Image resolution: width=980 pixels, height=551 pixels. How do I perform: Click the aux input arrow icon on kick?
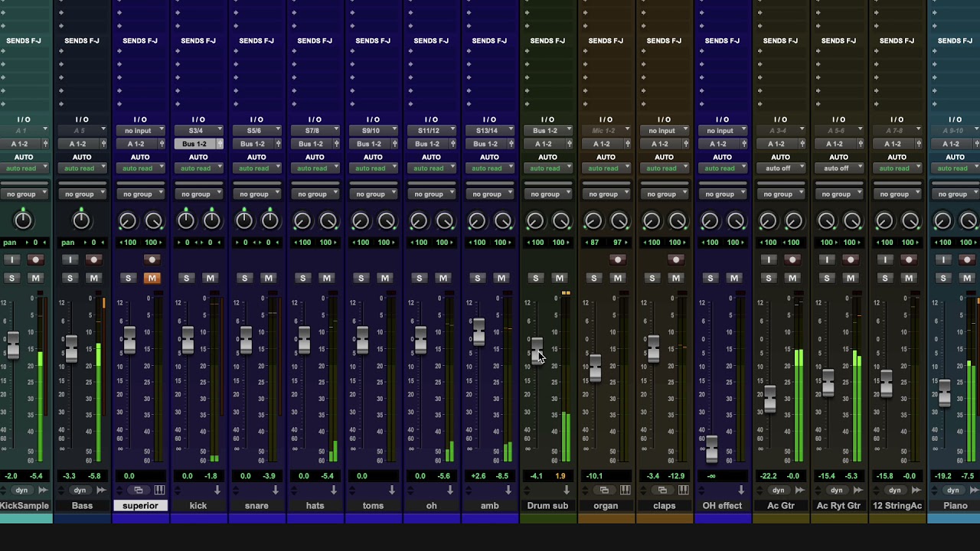coord(217,490)
